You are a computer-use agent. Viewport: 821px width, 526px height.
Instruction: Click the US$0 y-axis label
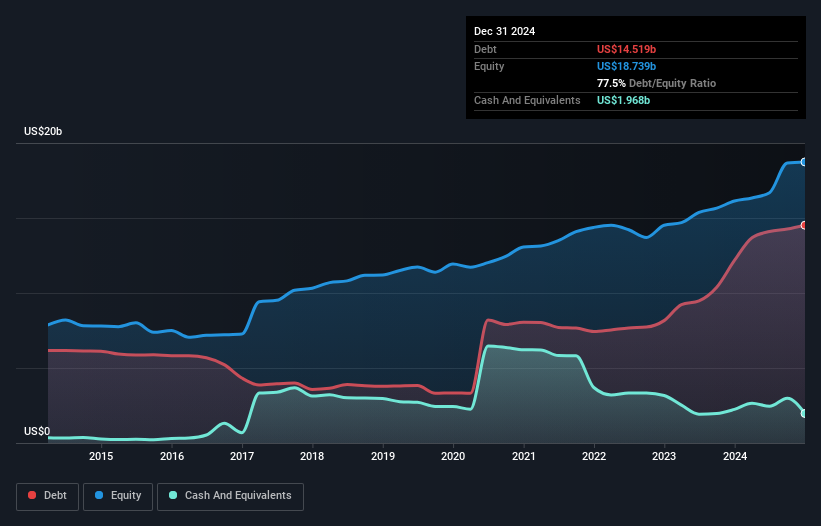[37, 431]
